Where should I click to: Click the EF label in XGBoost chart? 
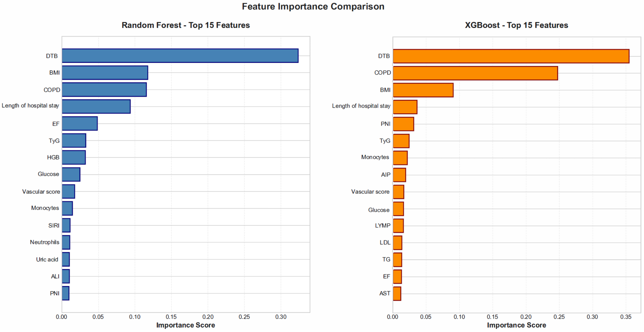pos(386,277)
